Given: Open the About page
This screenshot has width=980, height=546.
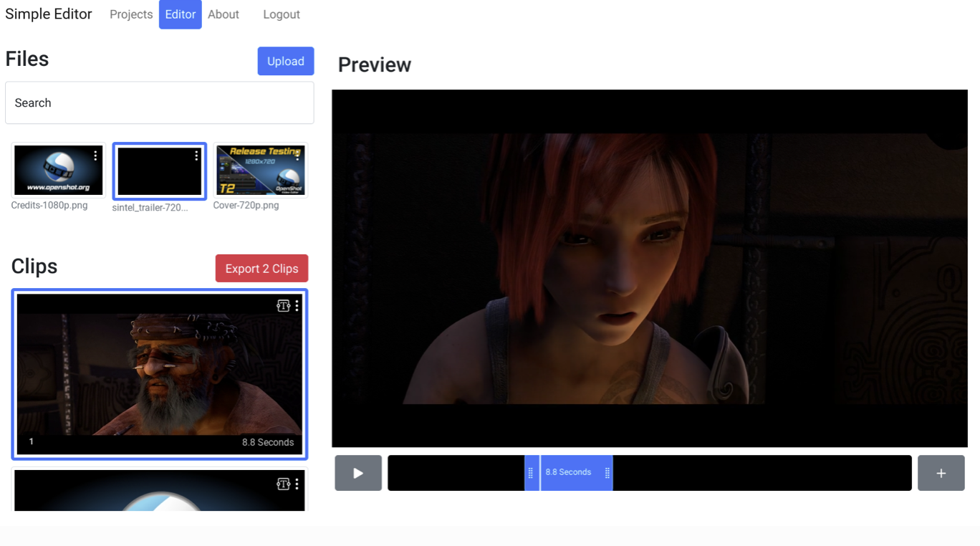Looking at the screenshot, I should (x=224, y=14).
